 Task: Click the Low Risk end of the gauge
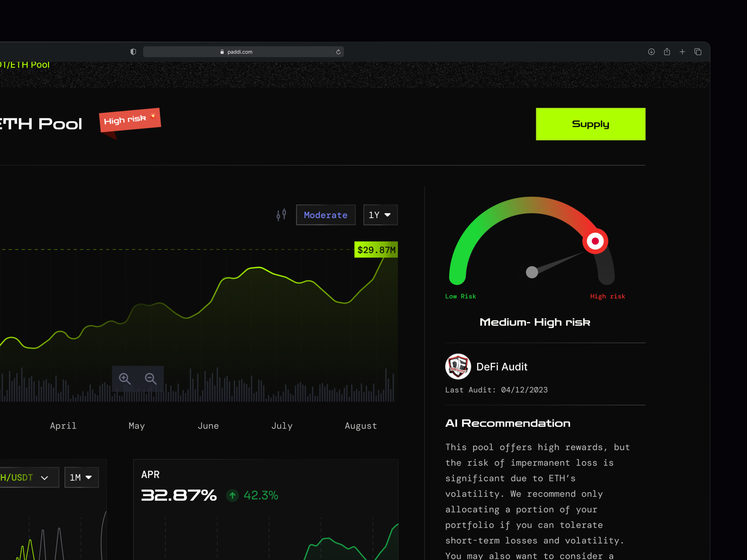(460, 296)
